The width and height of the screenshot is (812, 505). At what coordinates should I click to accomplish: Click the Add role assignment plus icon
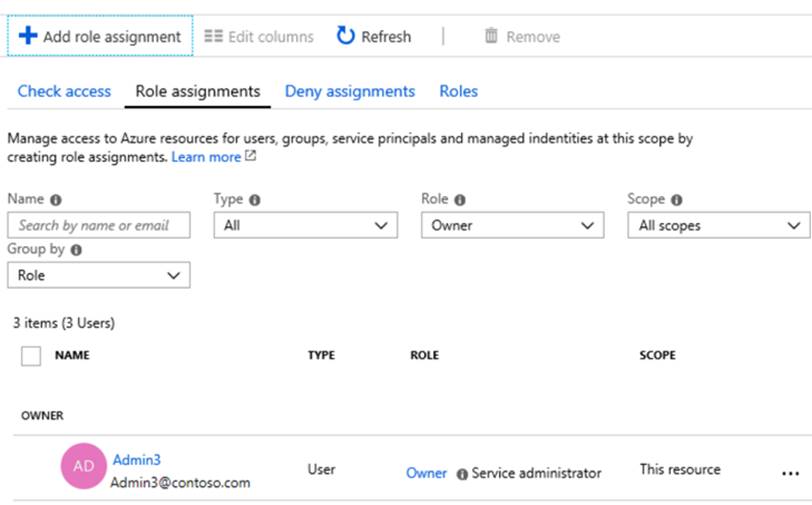coord(28,36)
